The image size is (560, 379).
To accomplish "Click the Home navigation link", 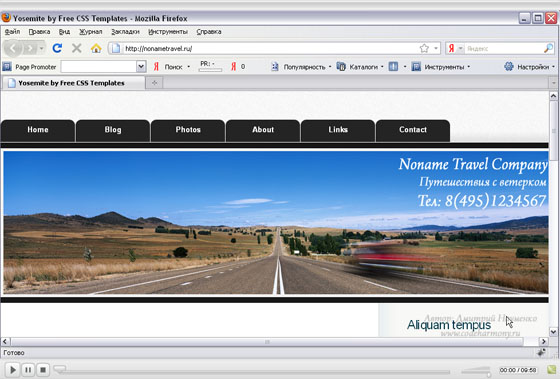I will tap(38, 130).
